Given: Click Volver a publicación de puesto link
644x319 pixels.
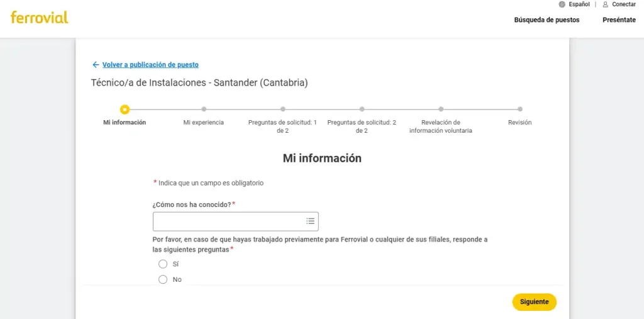Looking at the screenshot, I should point(150,65).
